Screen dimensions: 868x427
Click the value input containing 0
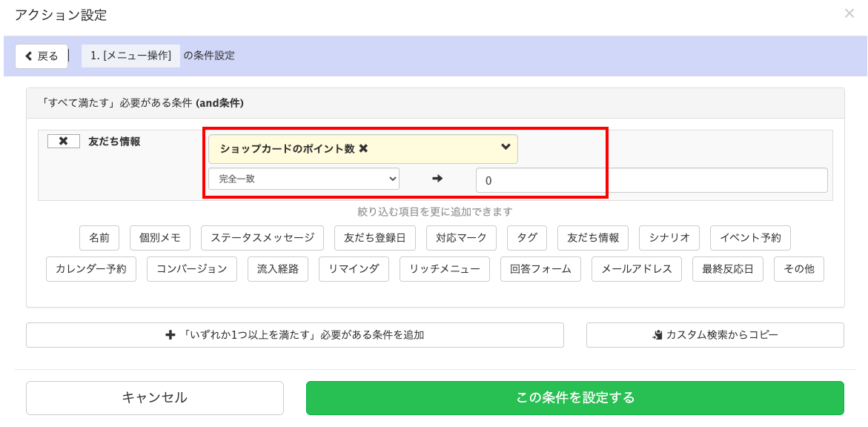[541, 179]
